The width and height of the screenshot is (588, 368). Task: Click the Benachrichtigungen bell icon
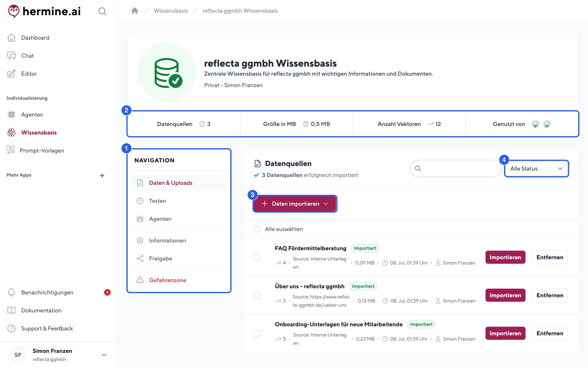[x=11, y=292]
